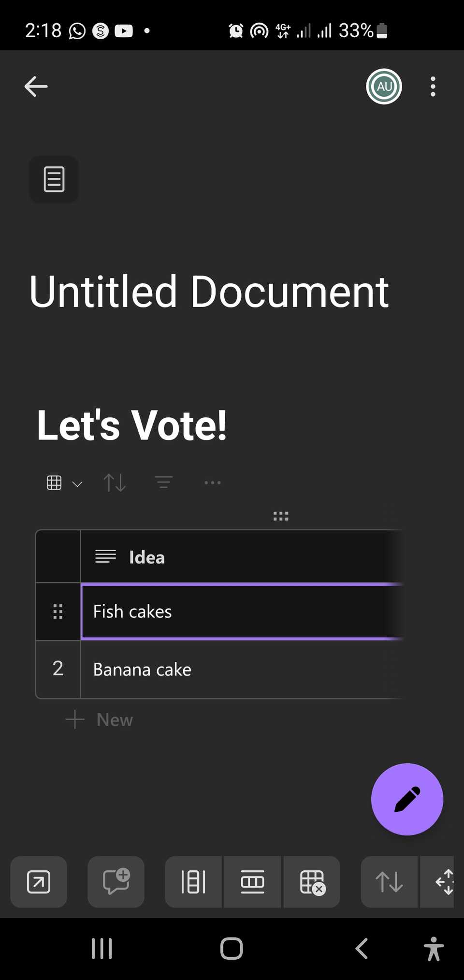The height and width of the screenshot is (980, 464).
Task: Open the overflow menu at top right
Action: click(433, 86)
